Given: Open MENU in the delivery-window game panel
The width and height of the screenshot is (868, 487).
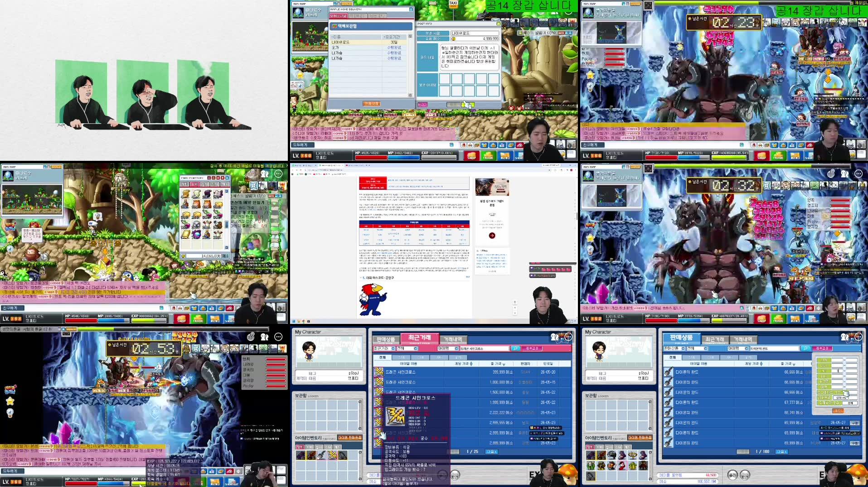Looking at the screenshot, I should coord(505,156).
